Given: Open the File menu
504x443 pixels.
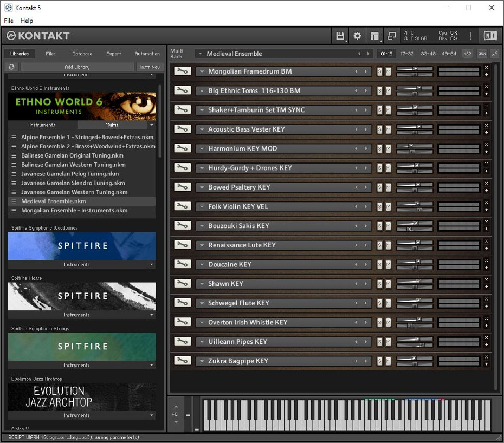Looking at the screenshot, I should pos(9,21).
